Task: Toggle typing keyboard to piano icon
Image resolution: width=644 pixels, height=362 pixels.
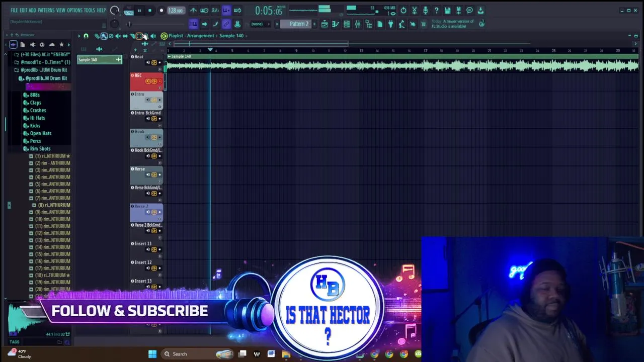Action: coord(193,24)
